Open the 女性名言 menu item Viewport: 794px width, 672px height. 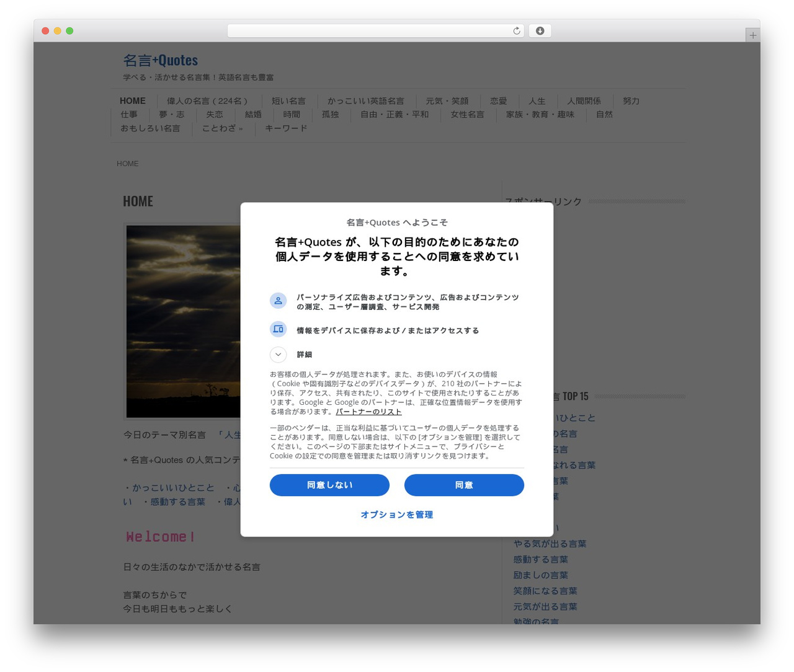(467, 115)
